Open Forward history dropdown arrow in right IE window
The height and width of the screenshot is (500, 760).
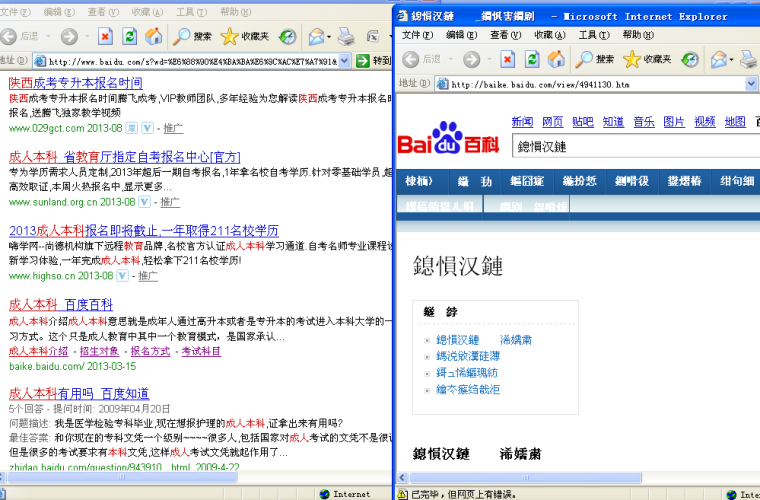pyautogui.click(x=489, y=59)
